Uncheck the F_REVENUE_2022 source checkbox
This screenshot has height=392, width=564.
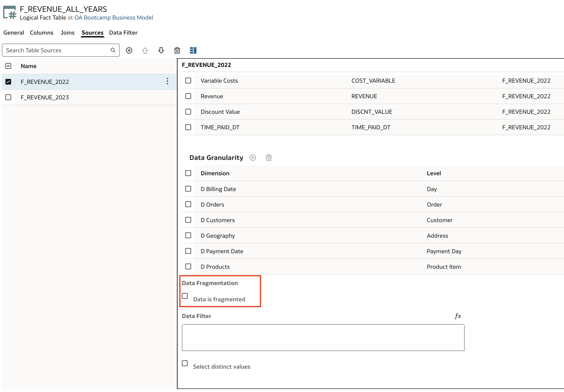[8, 82]
